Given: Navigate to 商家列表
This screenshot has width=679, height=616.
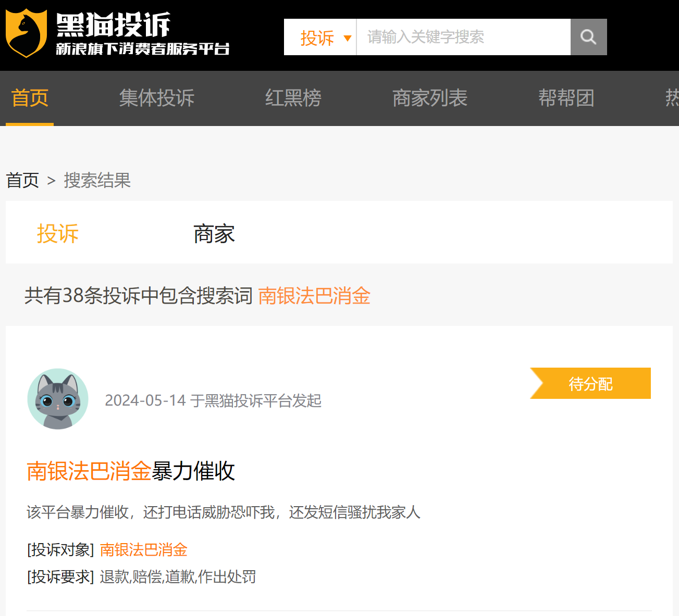Looking at the screenshot, I should click(x=430, y=98).
